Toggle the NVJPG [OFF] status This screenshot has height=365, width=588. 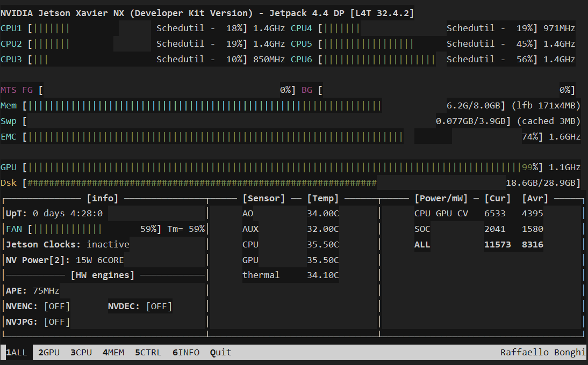point(56,322)
